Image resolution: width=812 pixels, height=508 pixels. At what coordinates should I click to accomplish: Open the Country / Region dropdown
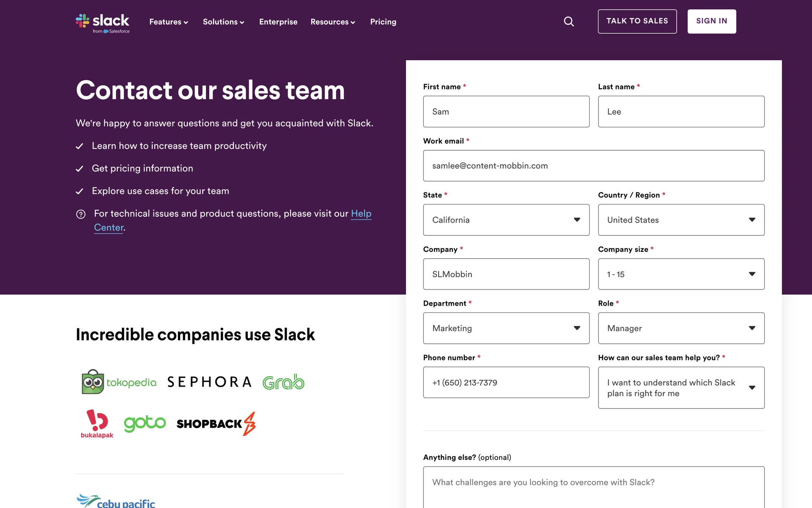pyautogui.click(x=681, y=220)
